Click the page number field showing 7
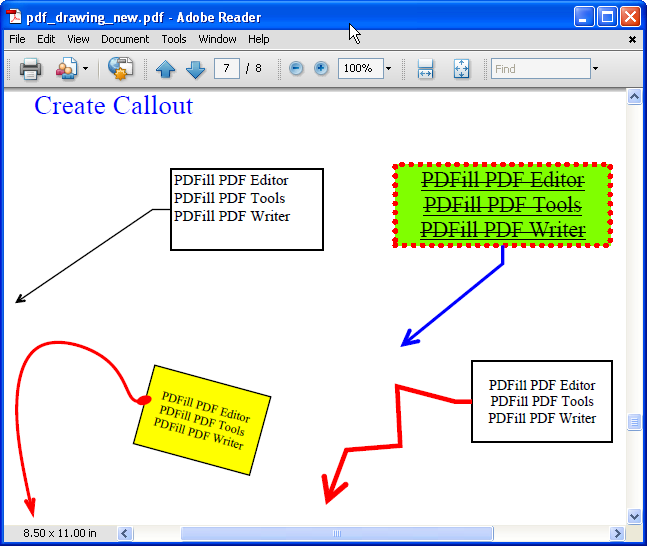Image resolution: width=647 pixels, height=546 pixels. pyautogui.click(x=226, y=69)
